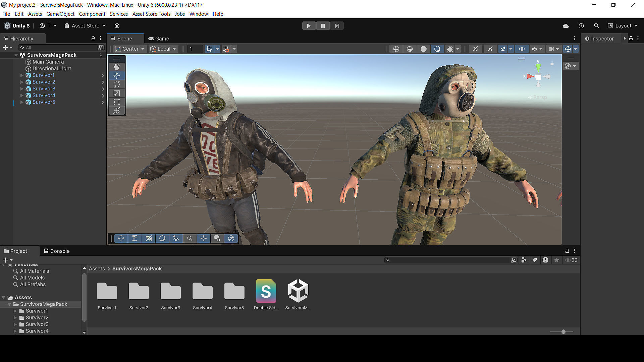Image resolution: width=644 pixels, height=362 pixels.
Task: Toggle grid snapping button
Action: point(226,49)
